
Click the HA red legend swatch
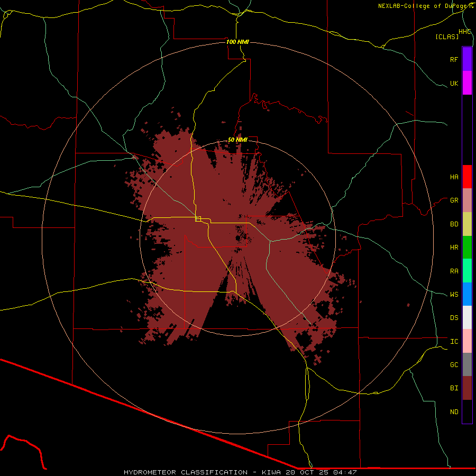tap(467, 177)
